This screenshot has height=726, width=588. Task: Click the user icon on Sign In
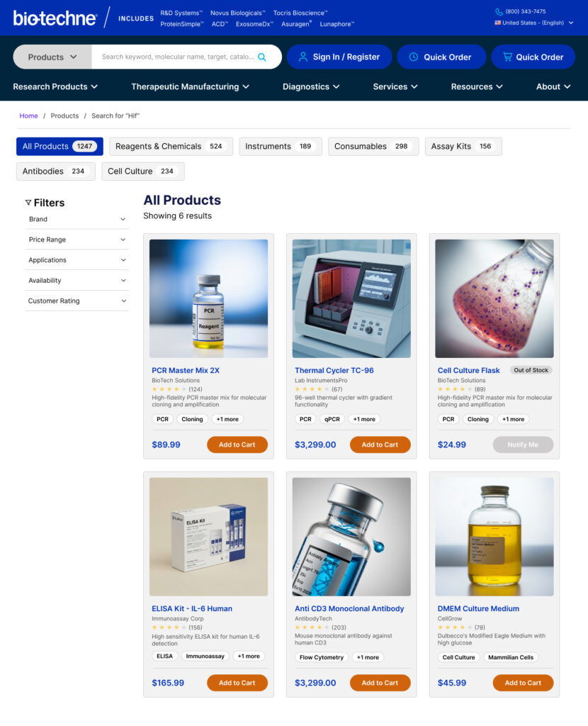point(303,57)
